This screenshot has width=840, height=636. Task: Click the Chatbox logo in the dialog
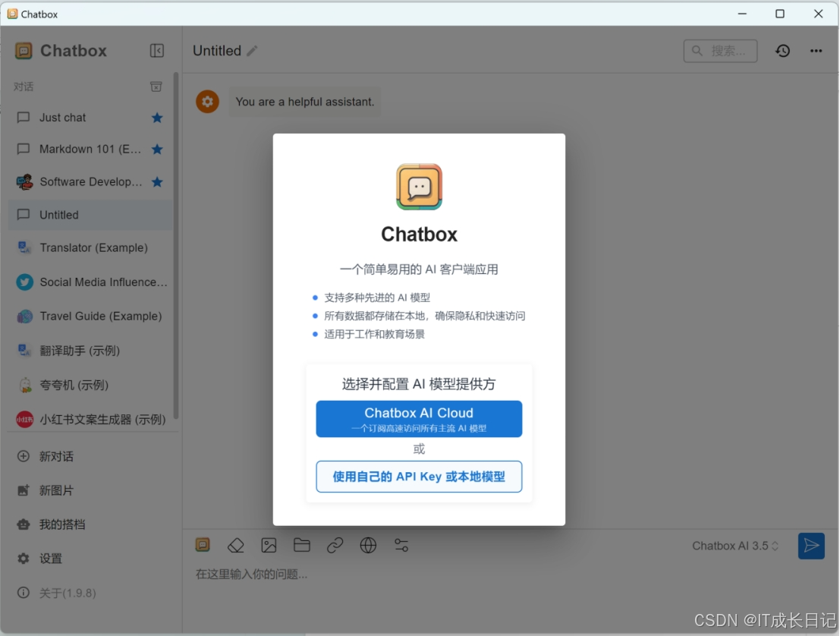click(x=419, y=187)
